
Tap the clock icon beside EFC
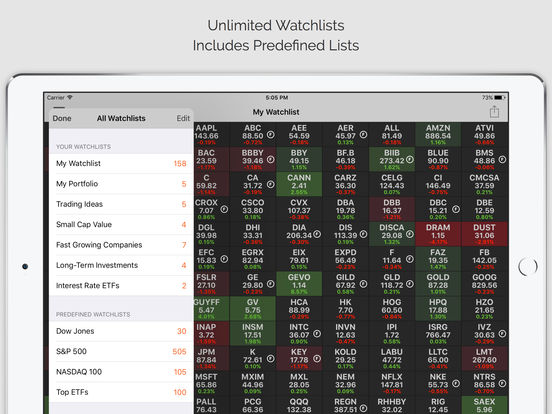coord(224,259)
